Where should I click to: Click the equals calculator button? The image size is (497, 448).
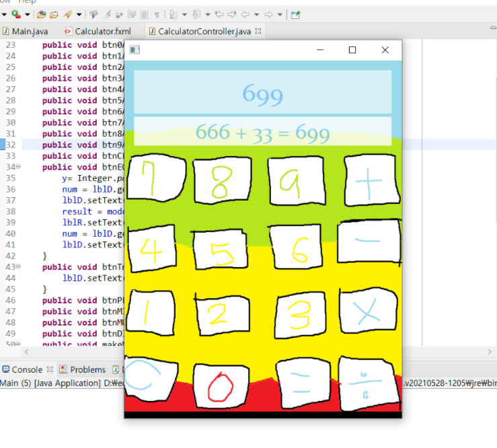pyautogui.click(x=302, y=383)
